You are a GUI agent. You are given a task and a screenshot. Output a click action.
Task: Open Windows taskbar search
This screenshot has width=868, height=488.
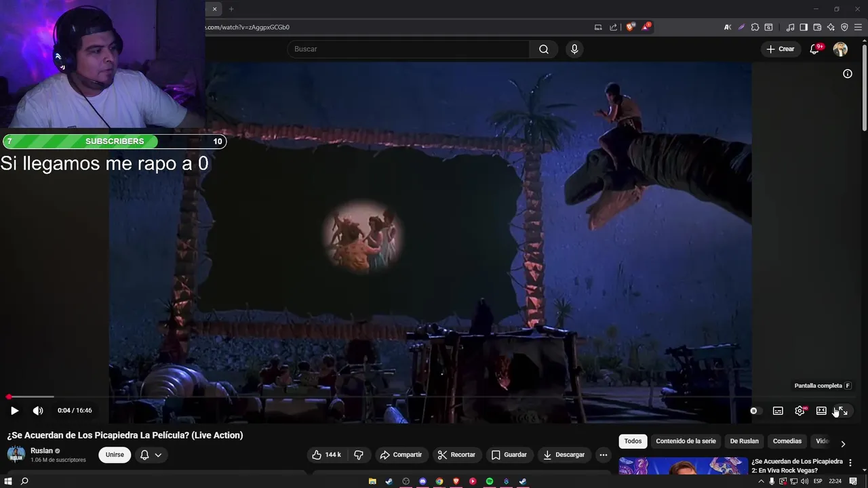tap(24, 481)
